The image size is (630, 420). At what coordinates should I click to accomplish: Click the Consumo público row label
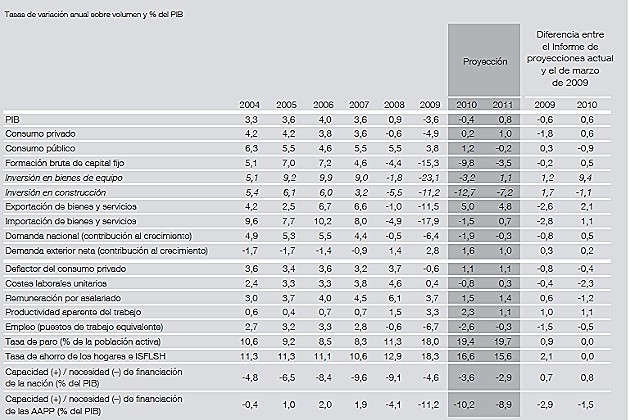point(38,147)
